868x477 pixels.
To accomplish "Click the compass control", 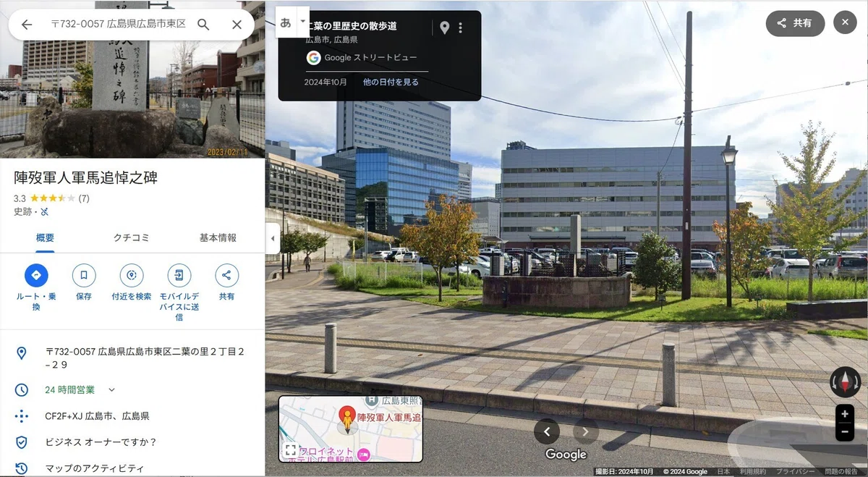I will [x=845, y=381].
